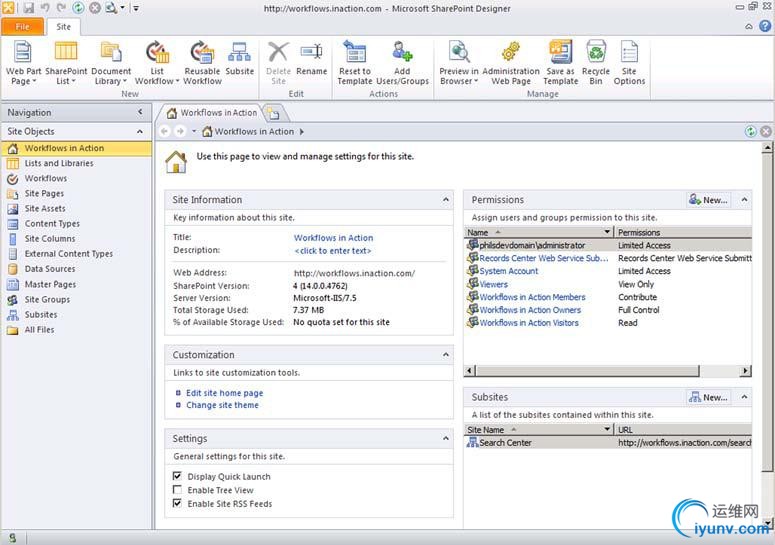Open Site Options
The image size is (775, 545).
point(629,63)
